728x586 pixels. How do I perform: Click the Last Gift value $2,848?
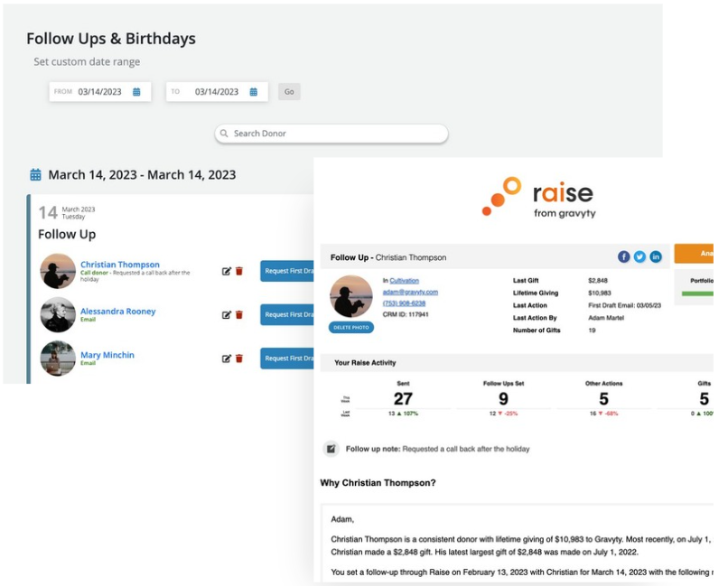[598, 281]
